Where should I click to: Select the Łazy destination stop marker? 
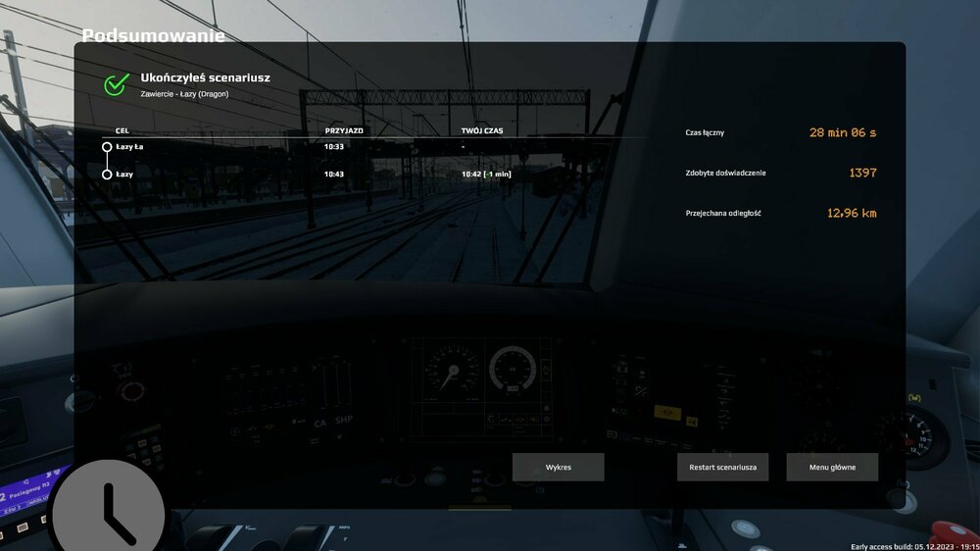[x=107, y=175]
